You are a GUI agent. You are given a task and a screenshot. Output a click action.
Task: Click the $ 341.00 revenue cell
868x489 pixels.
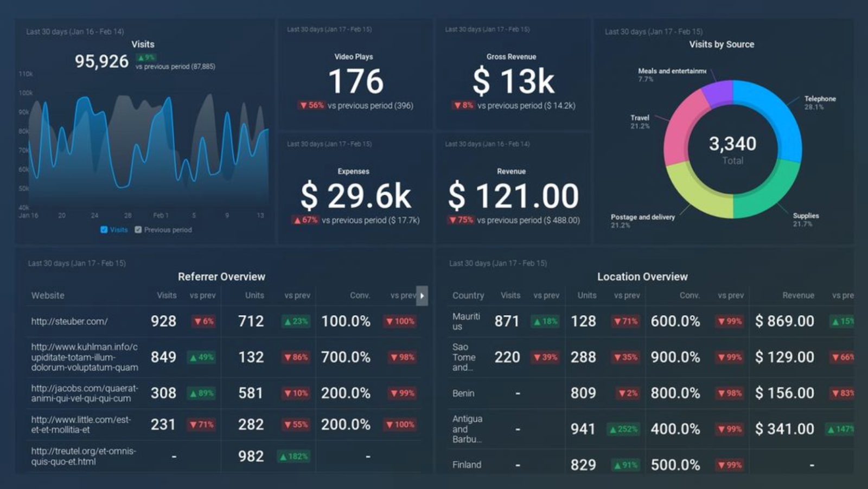784,429
